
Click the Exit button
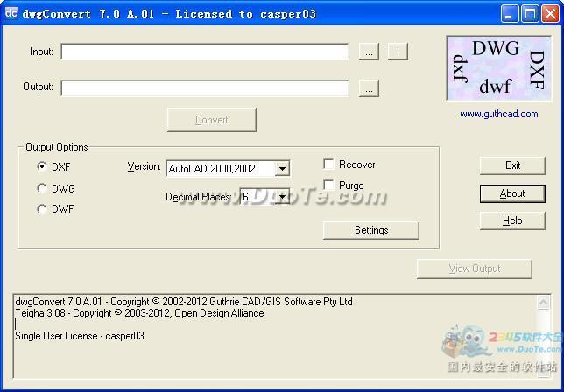[512, 165]
